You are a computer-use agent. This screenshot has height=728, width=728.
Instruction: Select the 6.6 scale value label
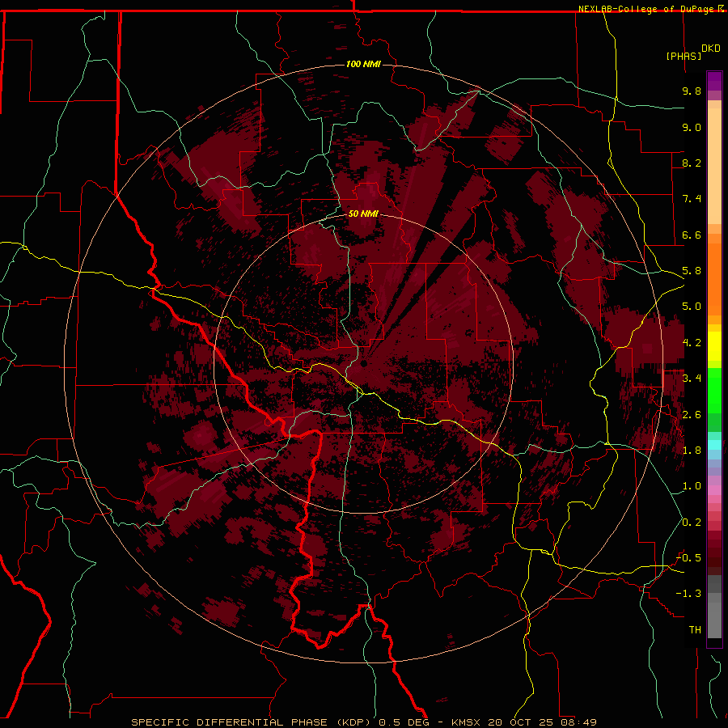pyautogui.click(x=692, y=235)
